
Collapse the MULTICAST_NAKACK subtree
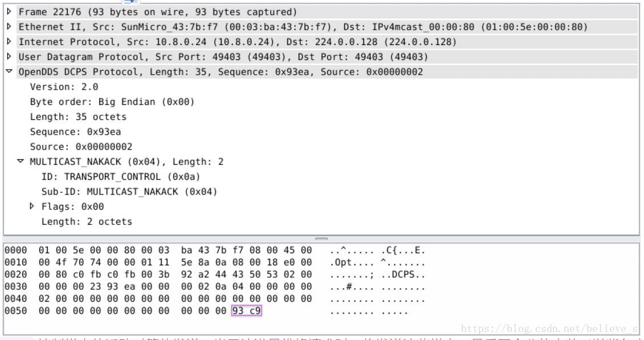(21, 161)
